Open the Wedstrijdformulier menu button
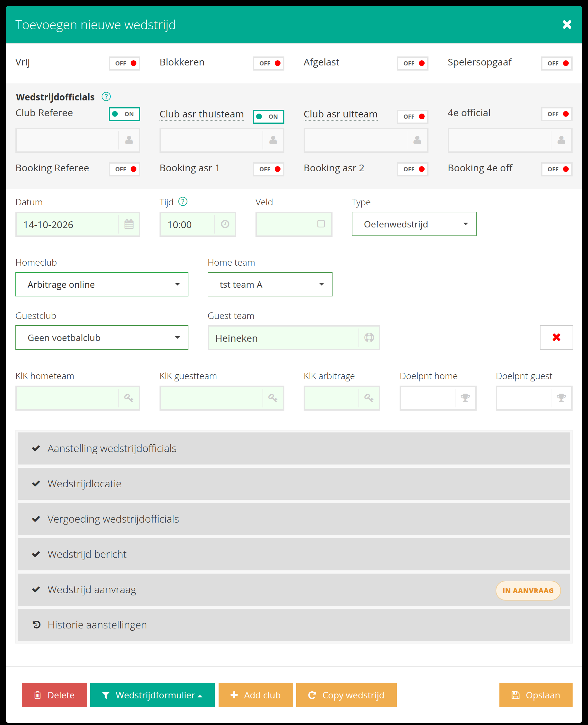 [x=152, y=695]
